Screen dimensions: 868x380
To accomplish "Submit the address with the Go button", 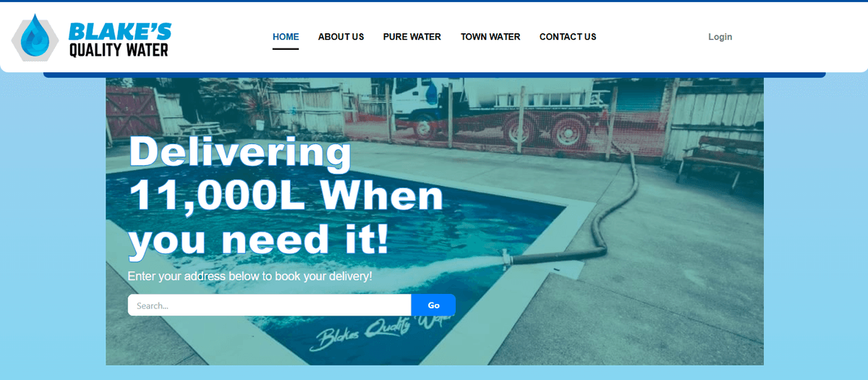I will pyautogui.click(x=433, y=305).
